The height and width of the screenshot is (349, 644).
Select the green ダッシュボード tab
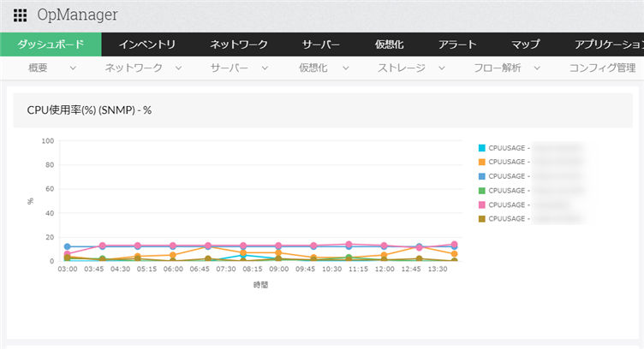click(51, 44)
